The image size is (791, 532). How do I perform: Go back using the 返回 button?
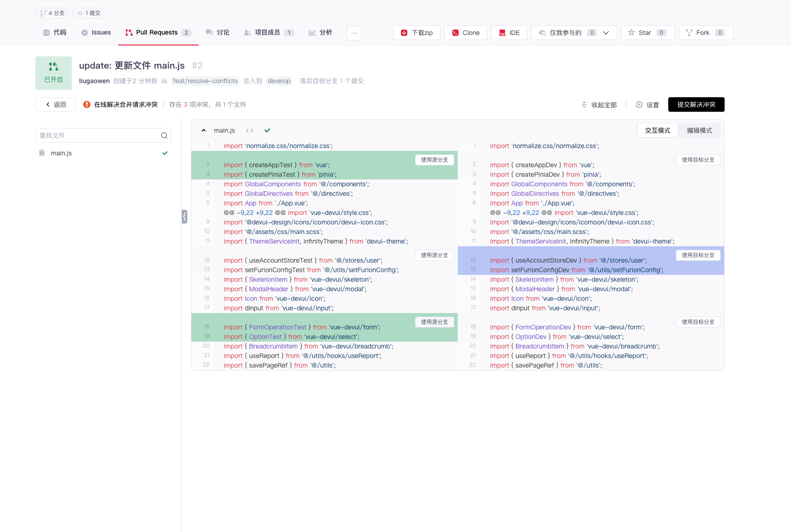[56, 104]
